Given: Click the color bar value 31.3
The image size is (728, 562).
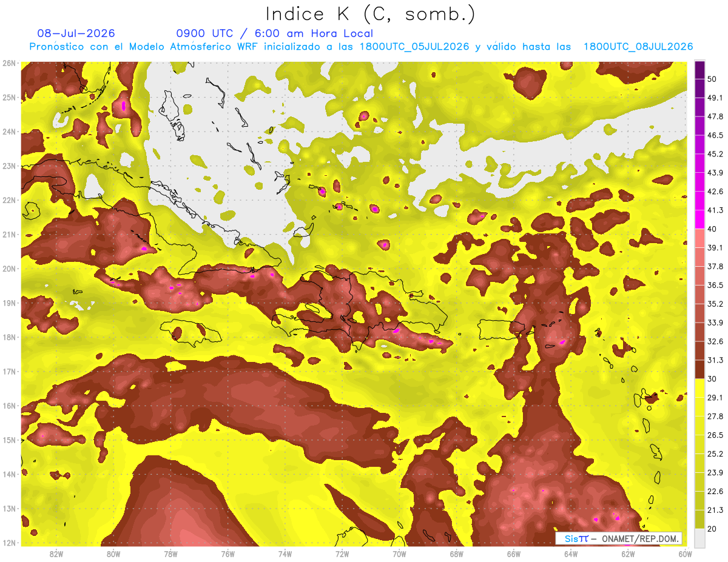Looking at the screenshot, I should [715, 360].
